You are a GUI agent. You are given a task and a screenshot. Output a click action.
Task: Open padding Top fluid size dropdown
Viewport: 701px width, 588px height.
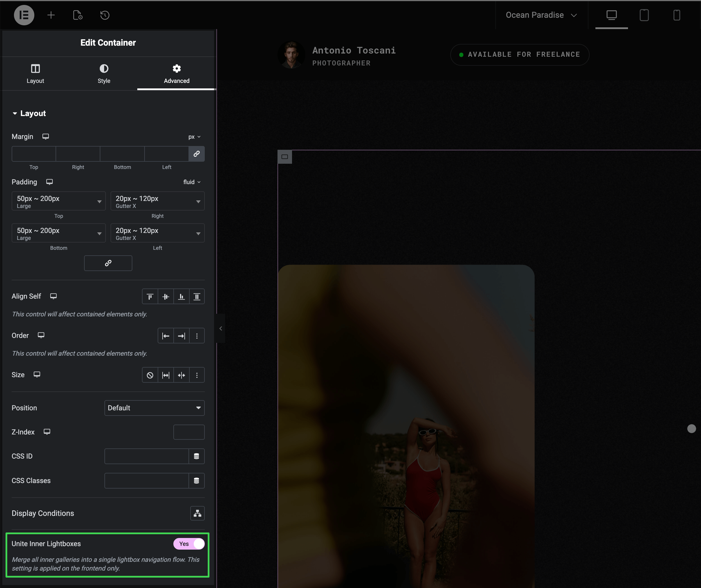coord(59,201)
